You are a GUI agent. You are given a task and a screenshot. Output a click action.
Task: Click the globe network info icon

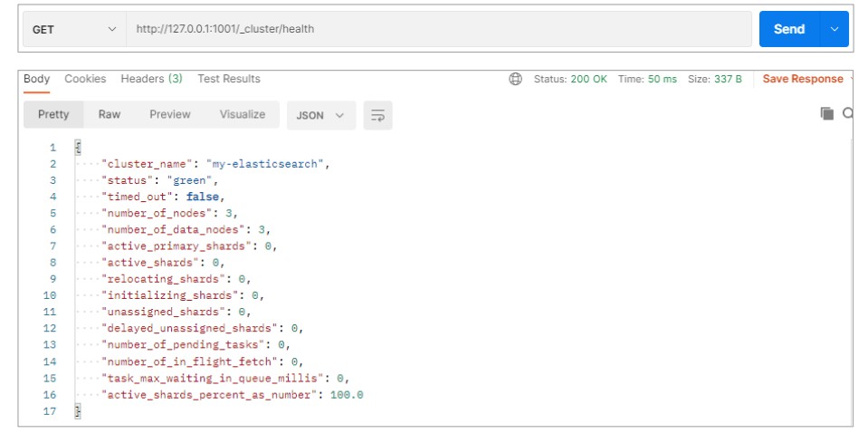coord(516,79)
